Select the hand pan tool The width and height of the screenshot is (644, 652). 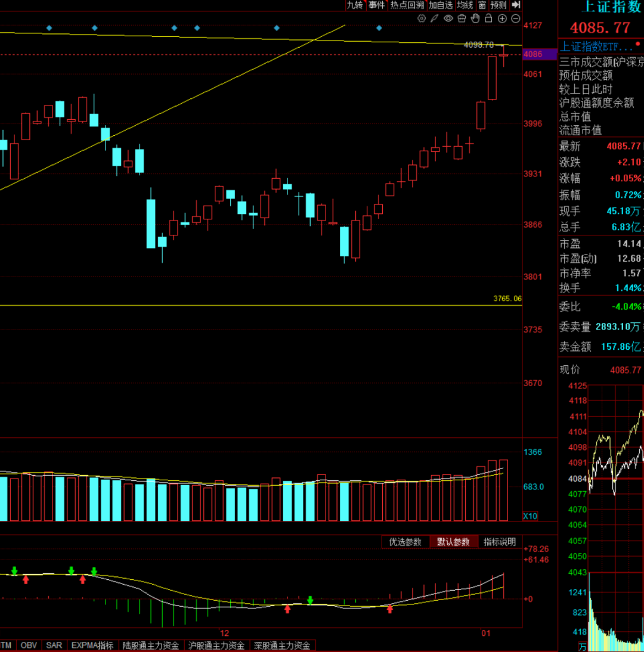pyautogui.click(x=475, y=18)
